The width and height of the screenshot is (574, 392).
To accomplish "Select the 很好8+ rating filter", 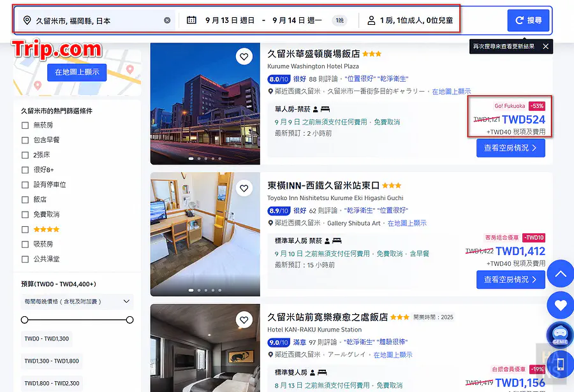I will [25, 170].
